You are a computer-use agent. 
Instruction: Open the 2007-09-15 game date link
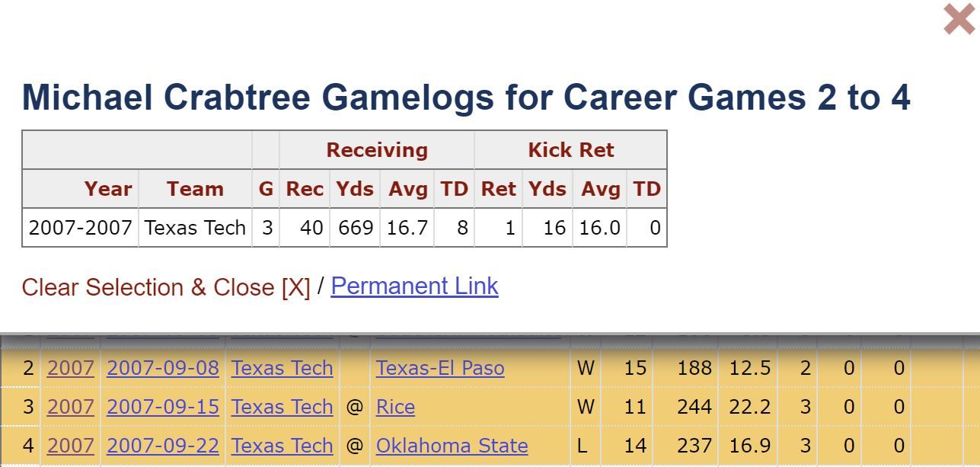tap(163, 407)
